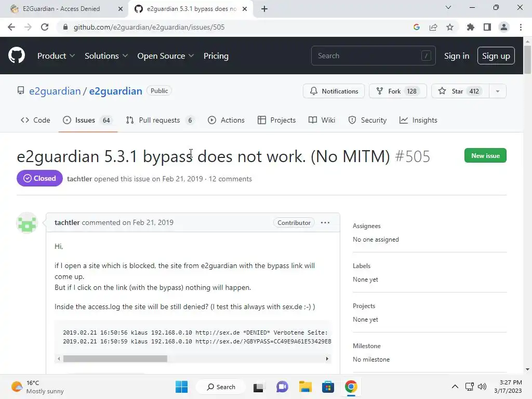Image resolution: width=532 pixels, height=399 pixels.
Task: Fork the repository
Action: (397, 91)
